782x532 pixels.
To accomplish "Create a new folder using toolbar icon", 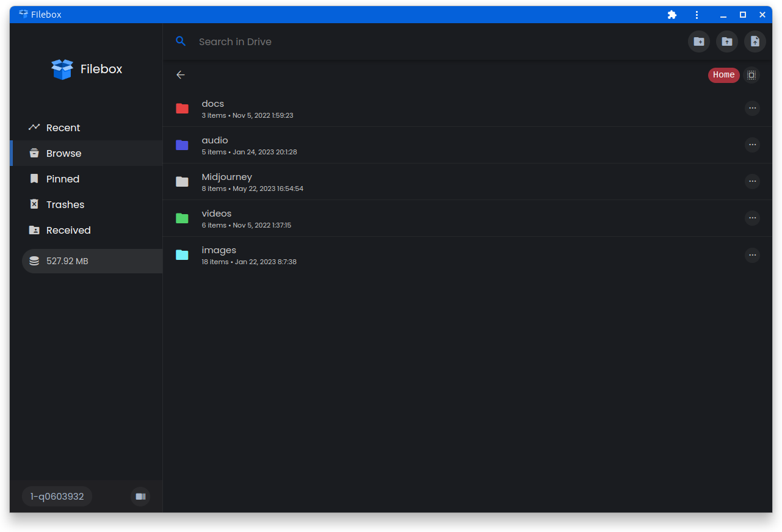I will [x=698, y=41].
